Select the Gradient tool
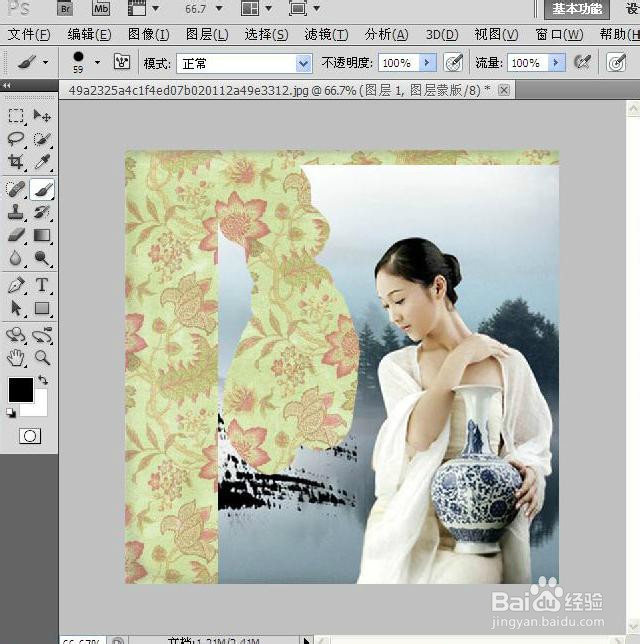This screenshot has height=644, width=640. [42, 235]
